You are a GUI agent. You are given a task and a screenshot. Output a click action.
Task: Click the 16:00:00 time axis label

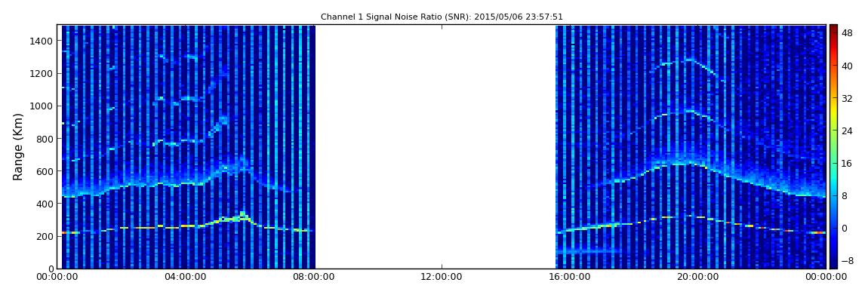[x=571, y=277]
